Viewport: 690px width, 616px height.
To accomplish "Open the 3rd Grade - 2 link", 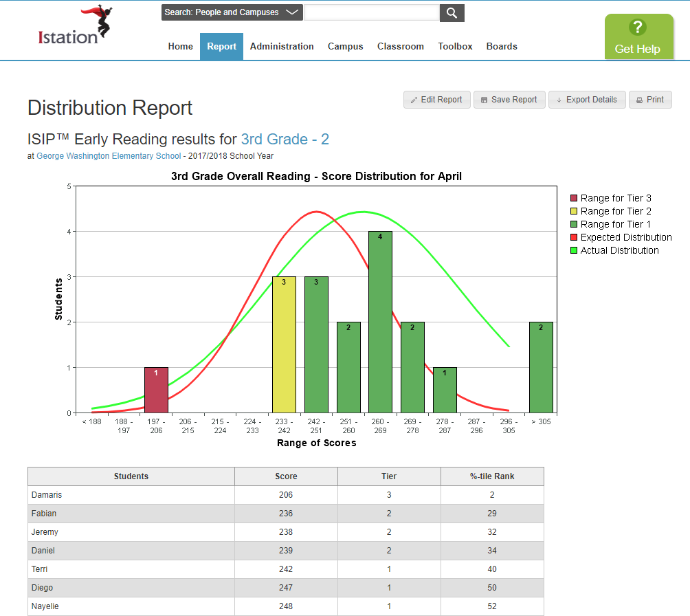I will (285, 140).
